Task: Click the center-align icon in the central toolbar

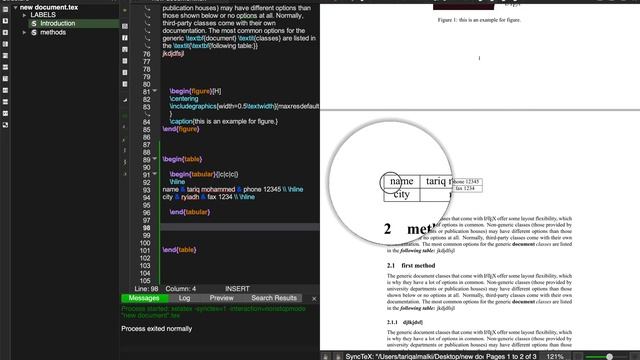Action: click(125, 73)
